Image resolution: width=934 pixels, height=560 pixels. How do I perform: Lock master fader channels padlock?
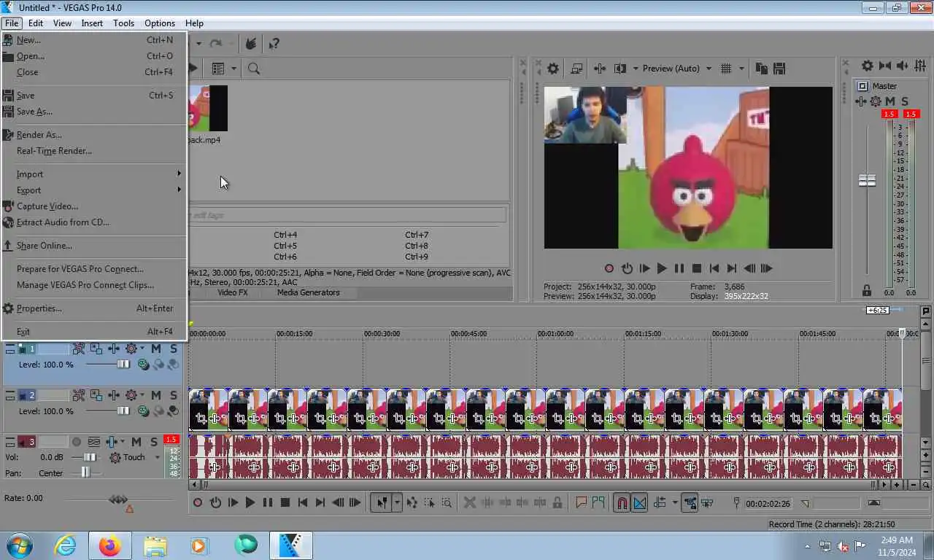click(867, 291)
